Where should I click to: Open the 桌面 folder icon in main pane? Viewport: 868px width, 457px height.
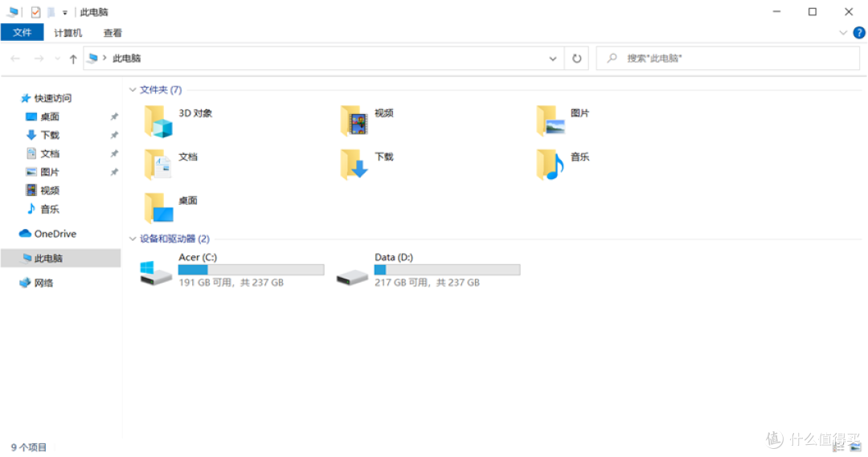(158, 209)
